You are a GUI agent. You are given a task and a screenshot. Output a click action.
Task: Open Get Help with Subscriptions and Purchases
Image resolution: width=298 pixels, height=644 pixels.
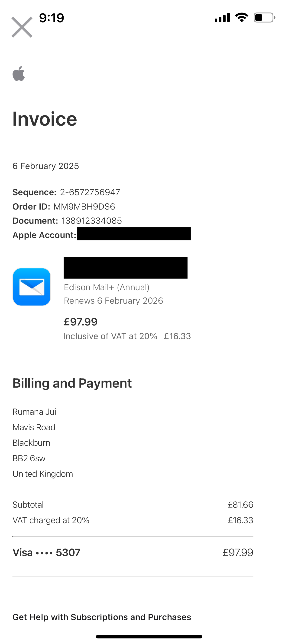click(x=102, y=617)
